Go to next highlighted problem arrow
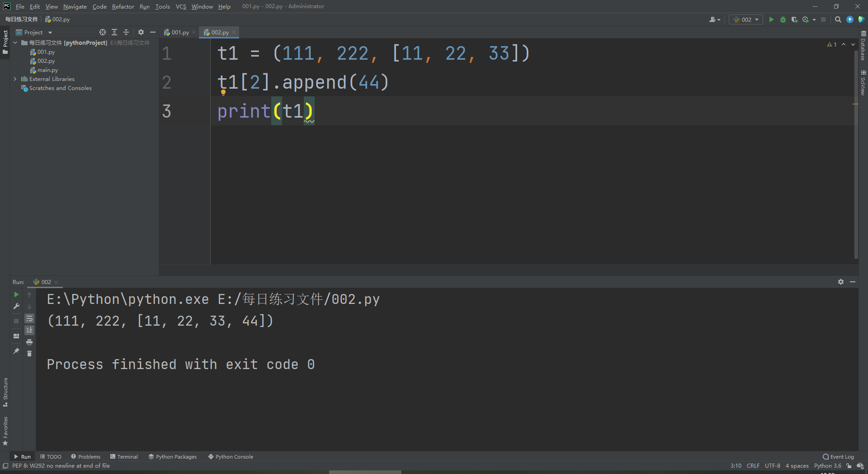This screenshot has height=474, width=868. click(853, 44)
